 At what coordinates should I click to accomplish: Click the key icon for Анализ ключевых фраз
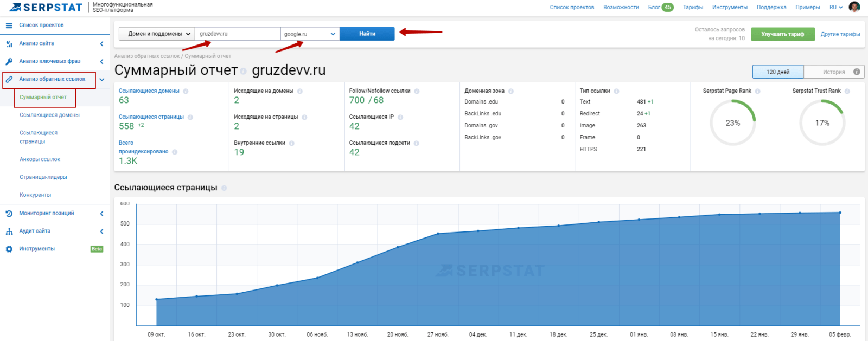9,61
